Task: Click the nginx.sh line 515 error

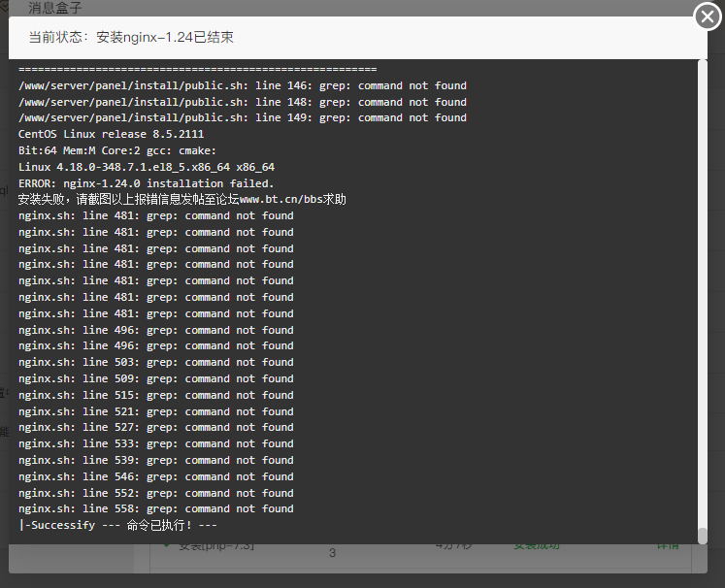Action: pos(156,395)
